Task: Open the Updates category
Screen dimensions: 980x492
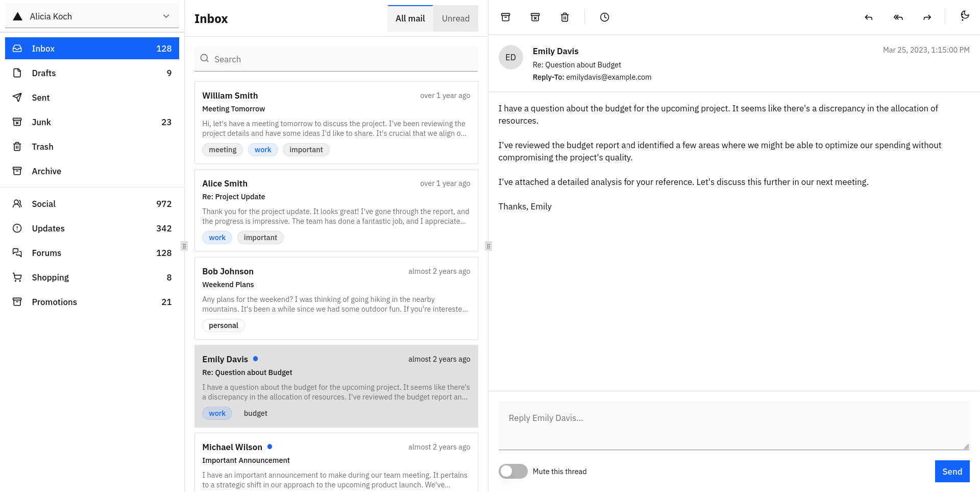Action: [92, 228]
